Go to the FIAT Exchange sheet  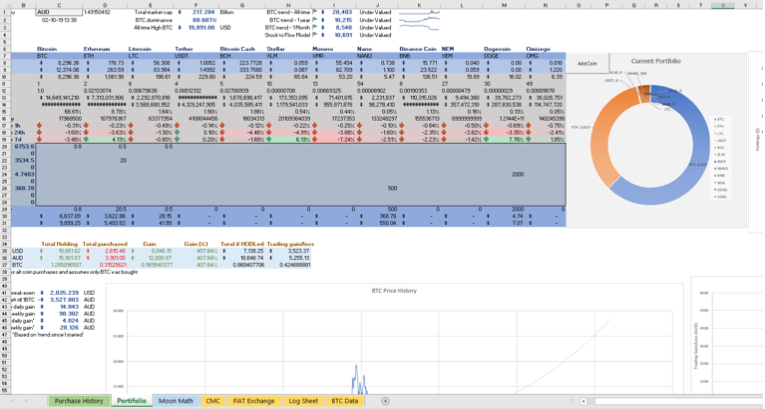[253, 401]
